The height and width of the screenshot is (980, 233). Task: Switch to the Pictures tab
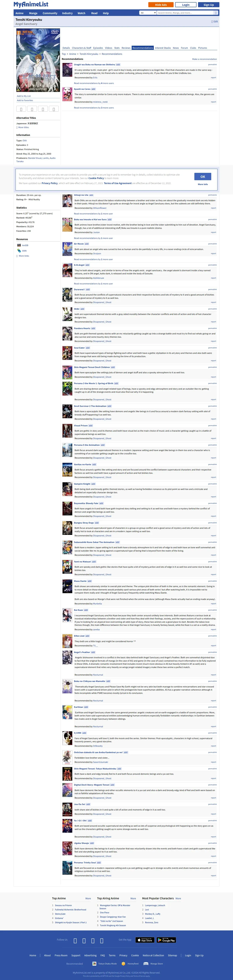[203, 48]
